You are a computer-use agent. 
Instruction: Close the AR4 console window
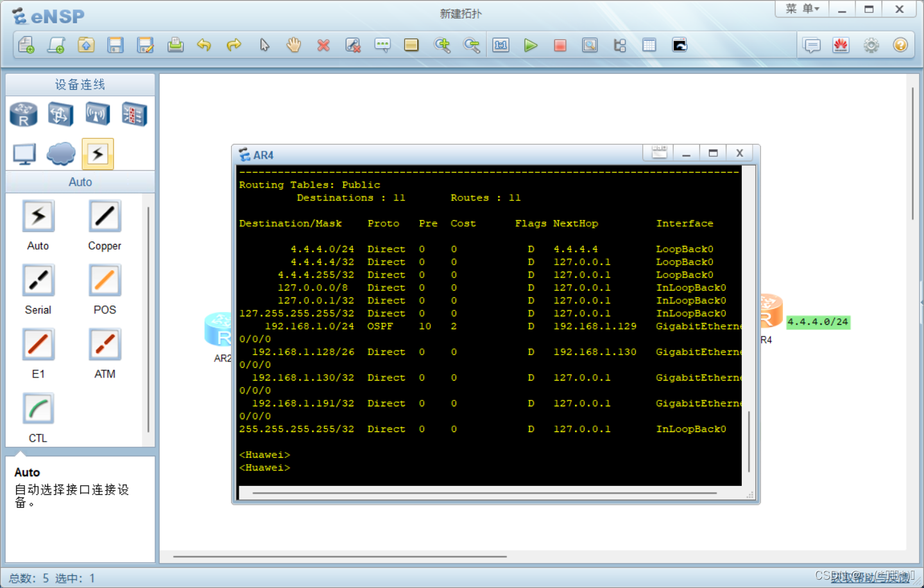click(740, 153)
